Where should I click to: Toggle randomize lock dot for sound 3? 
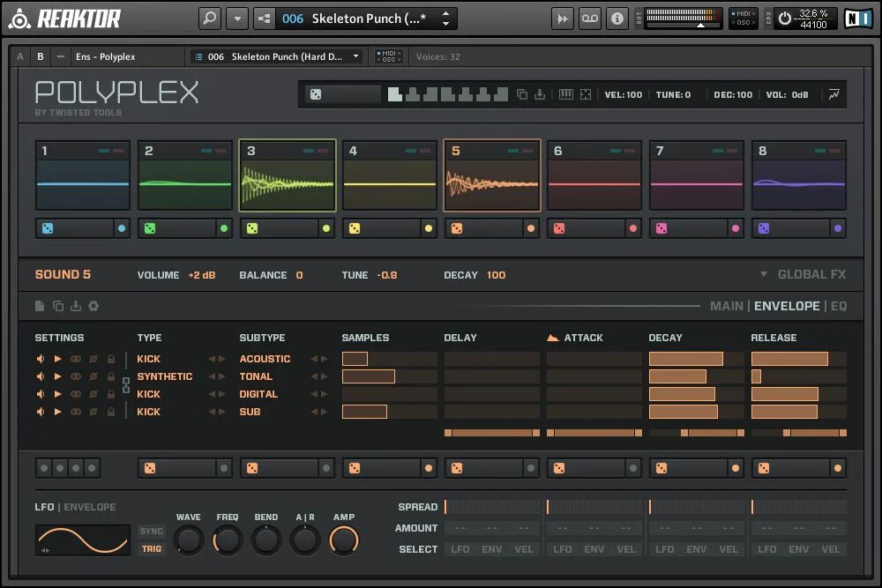click(326, 228)
